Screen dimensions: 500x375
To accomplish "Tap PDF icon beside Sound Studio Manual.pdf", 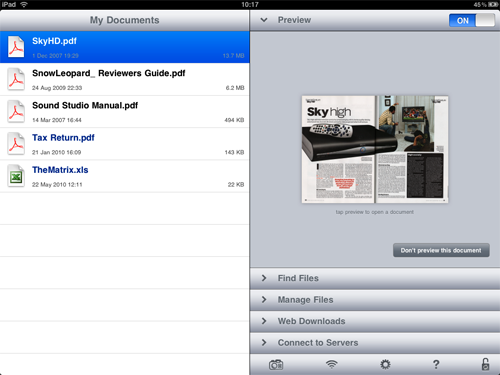I will pyautogui.click(x=16, y=111).
